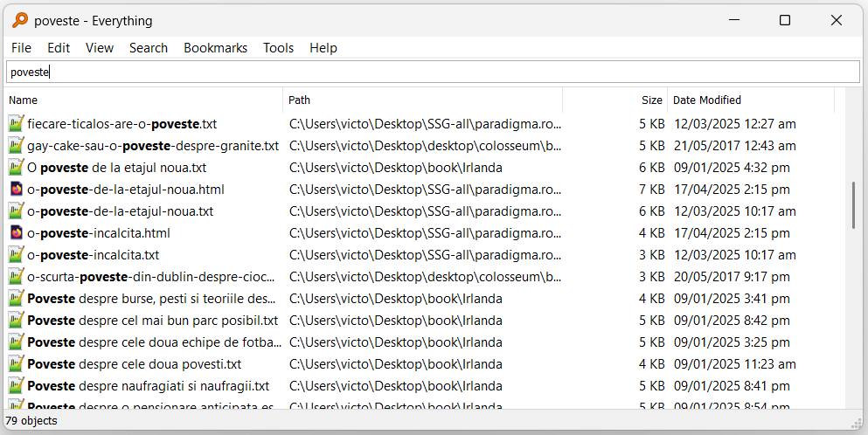Click icon of o-poveste-de-la-etajul-noua.txt
Image resolution: width=868 pixels, height=435 pixels.
coord(17,211)
